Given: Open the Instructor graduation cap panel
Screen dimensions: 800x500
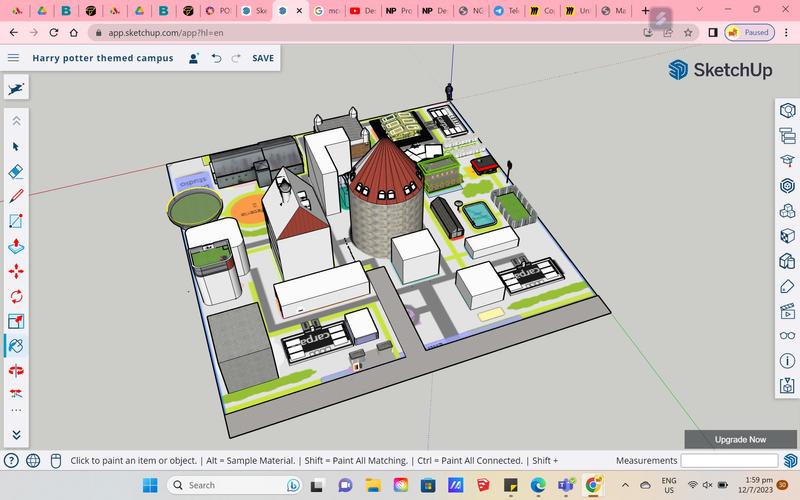Looking at the screenshot, I should [x=787, y=160].
